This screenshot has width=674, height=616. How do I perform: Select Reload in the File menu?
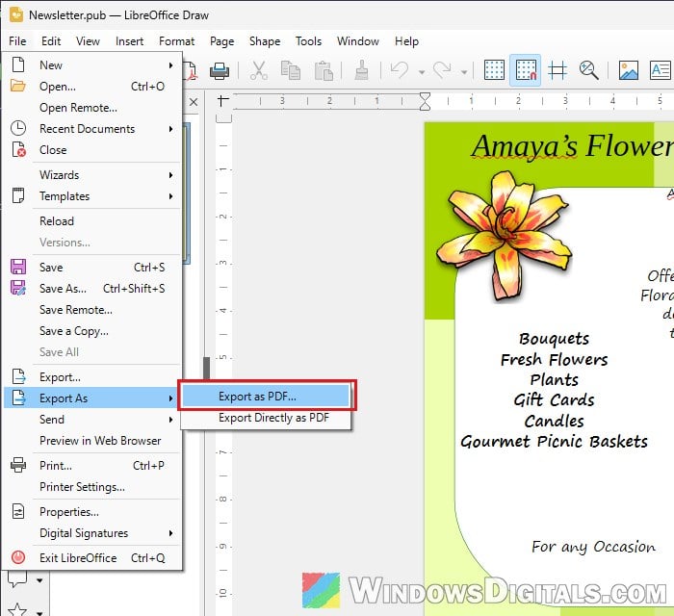click(x=92, y=221)
